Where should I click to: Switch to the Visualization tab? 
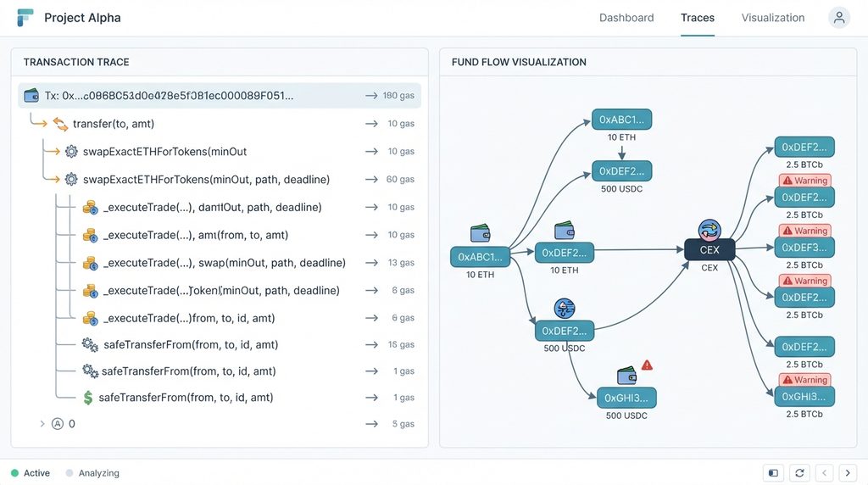773,18
